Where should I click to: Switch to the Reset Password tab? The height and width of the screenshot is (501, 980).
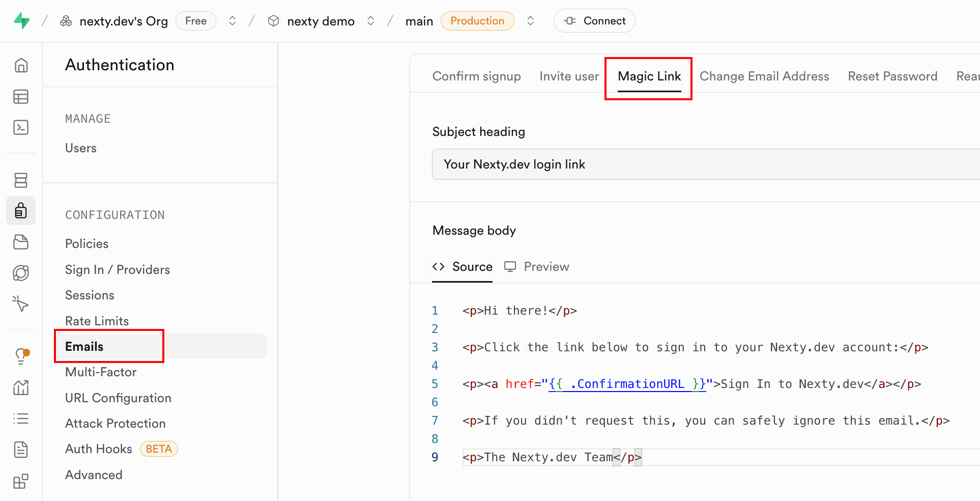tap(892, 76)
